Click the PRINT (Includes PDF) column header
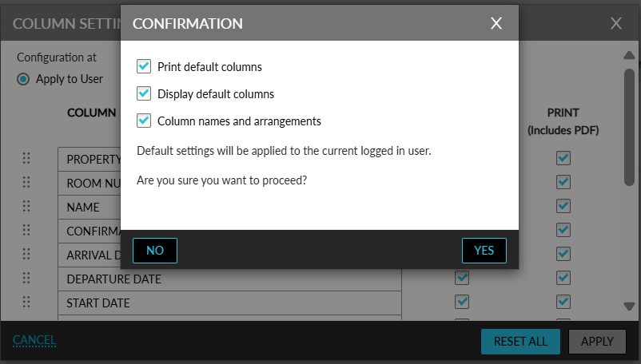 point(563,121)
